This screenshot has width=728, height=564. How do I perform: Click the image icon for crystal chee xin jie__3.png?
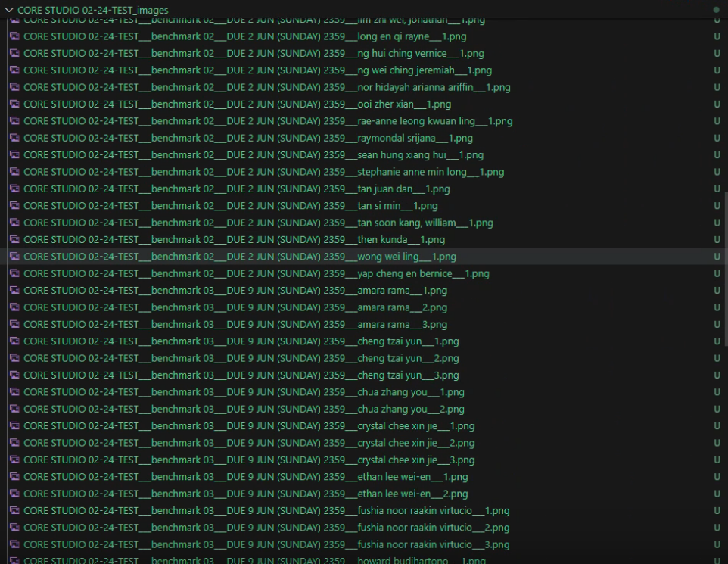[14, 460]
